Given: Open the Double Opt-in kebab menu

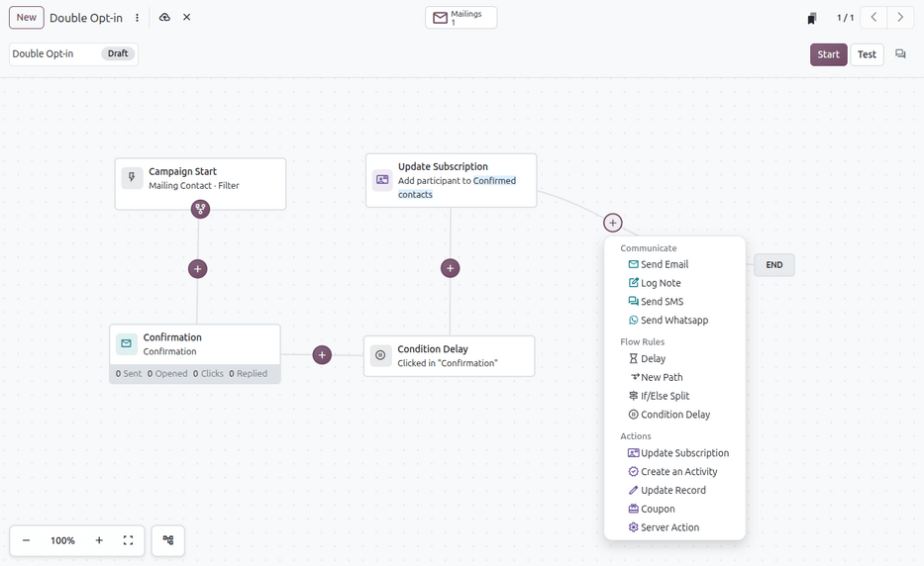Looking at the screenshot, I should (x=138, y=18).
